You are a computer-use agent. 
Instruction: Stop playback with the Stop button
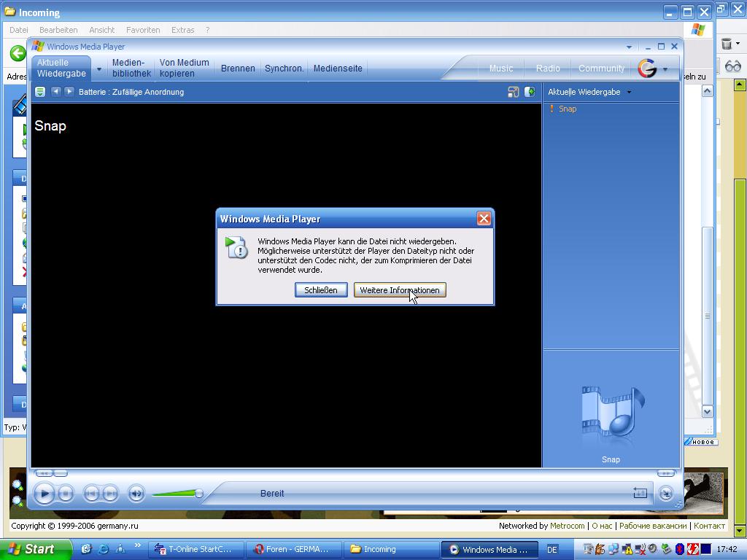tap(66, 494)
